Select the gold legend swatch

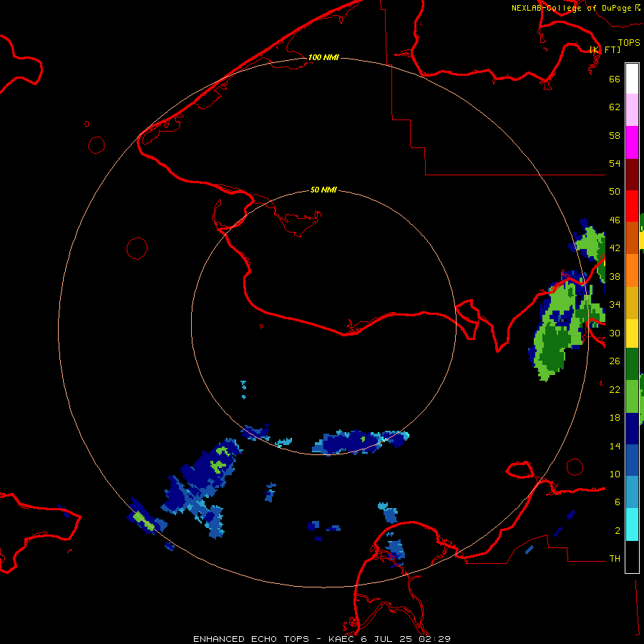(632, 303)
